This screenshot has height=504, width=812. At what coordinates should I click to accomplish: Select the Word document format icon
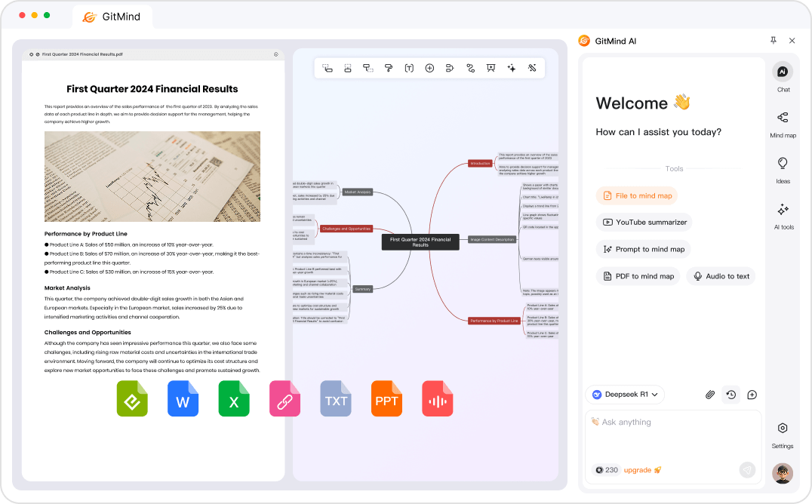pos(183,400)
